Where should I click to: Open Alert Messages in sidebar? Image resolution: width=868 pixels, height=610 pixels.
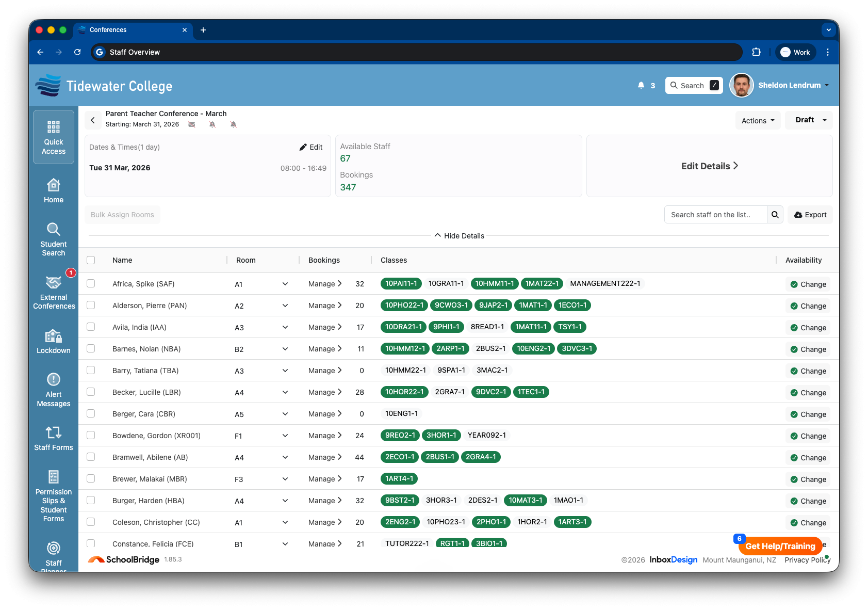tap(54, 390)
